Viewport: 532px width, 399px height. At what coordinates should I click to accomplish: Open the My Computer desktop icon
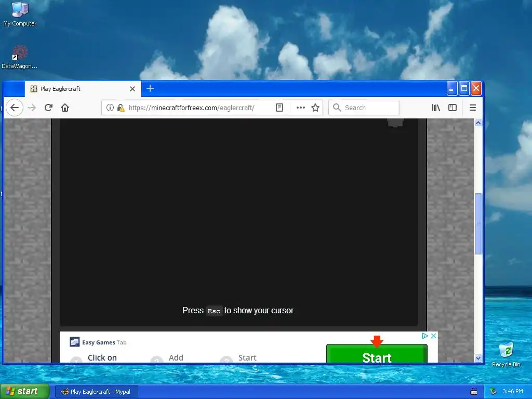coord(20,14)
